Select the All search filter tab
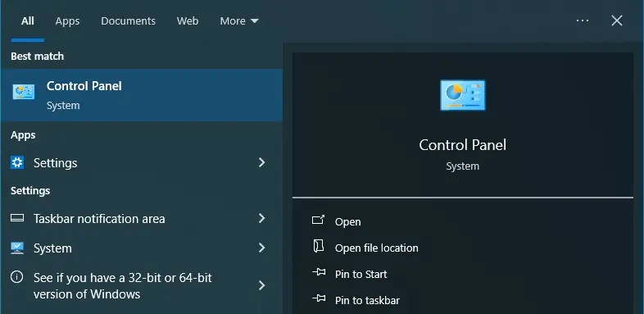644x314 pixels. (28, 21)
